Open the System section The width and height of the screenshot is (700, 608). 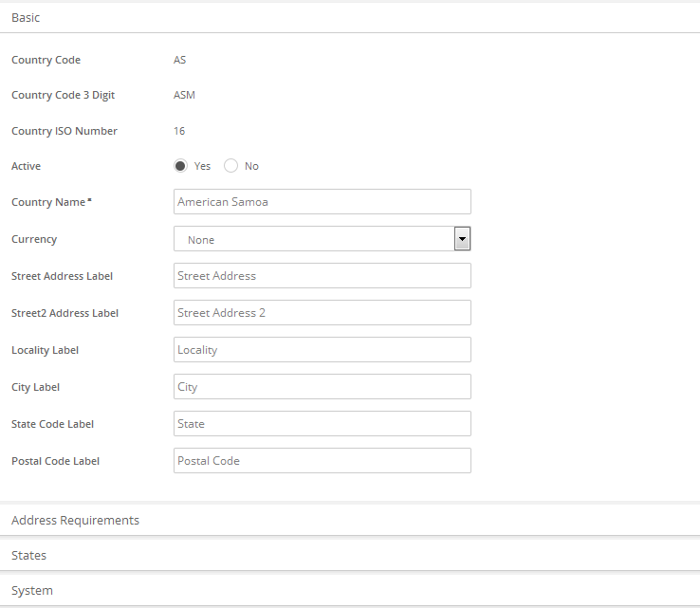pyautogui.click(x=32, y=590)
